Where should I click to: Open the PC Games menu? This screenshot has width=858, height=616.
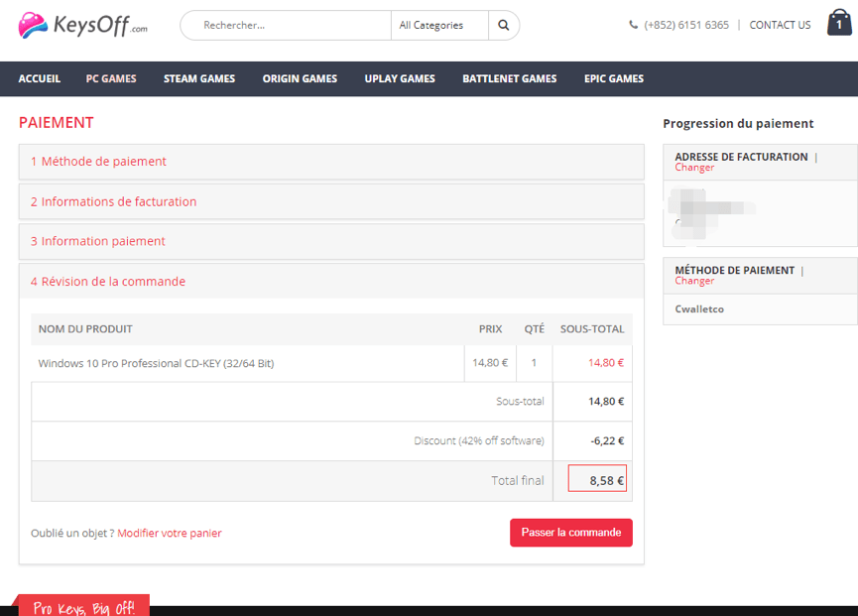111,78
